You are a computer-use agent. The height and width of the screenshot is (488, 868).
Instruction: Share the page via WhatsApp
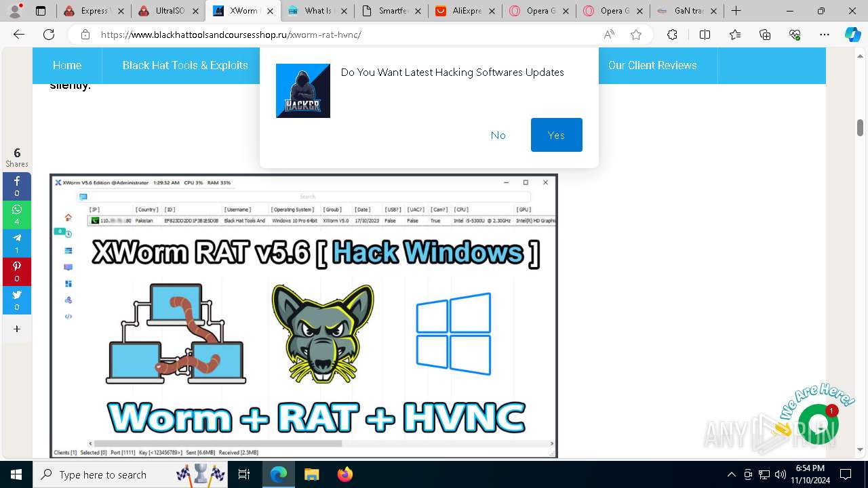click(x=17, y=215)
